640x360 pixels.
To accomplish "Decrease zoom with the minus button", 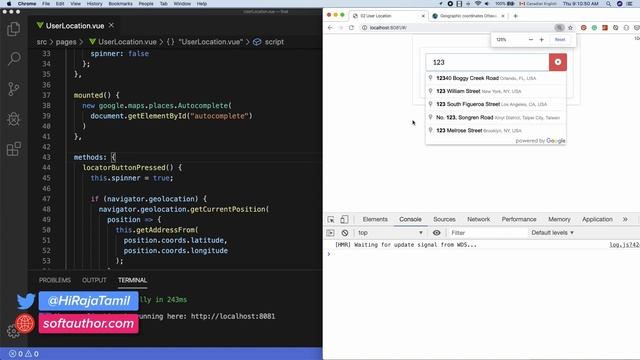I will [531, 40].
